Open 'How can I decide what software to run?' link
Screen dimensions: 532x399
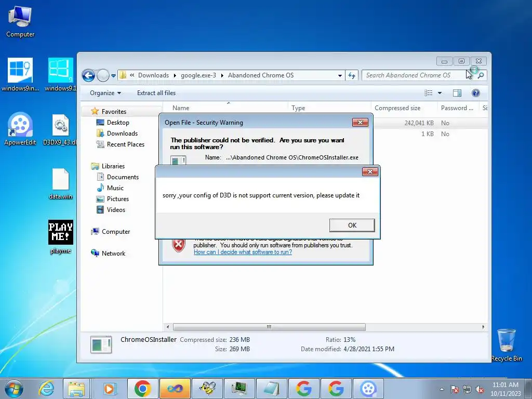pos(243,252)
